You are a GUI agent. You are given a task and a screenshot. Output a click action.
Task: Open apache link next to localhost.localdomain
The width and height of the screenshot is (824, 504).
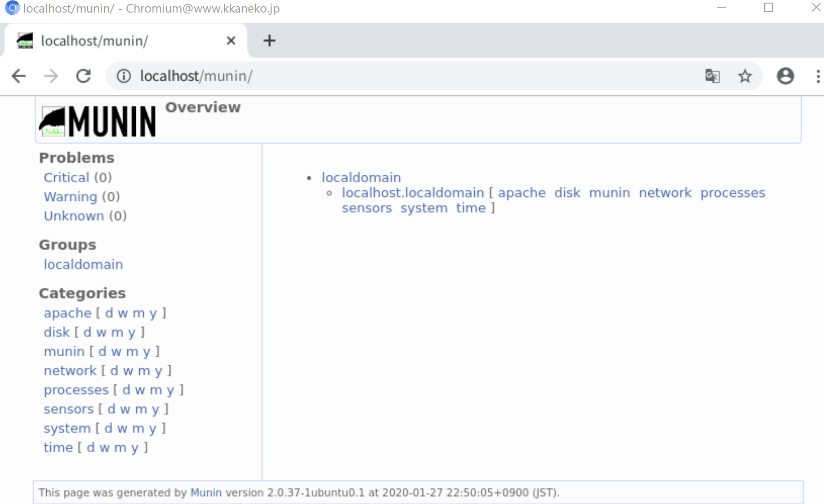(x=521, y=193)
